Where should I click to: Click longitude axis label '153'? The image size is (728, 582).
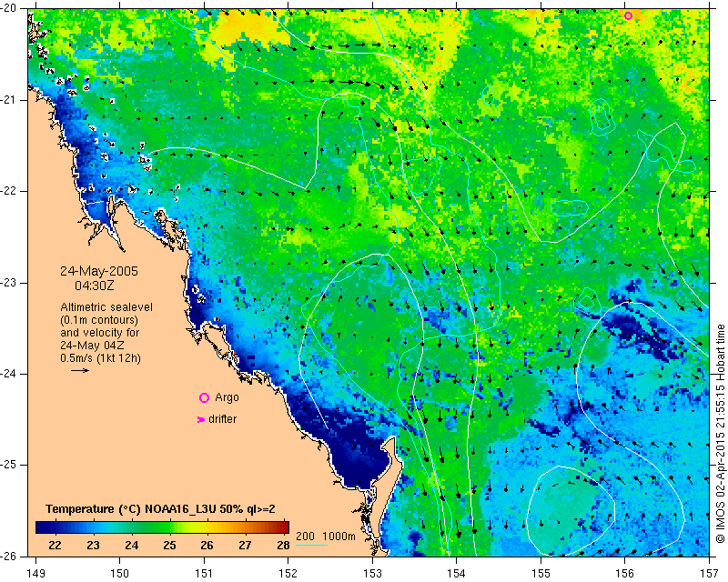point(373,574)
